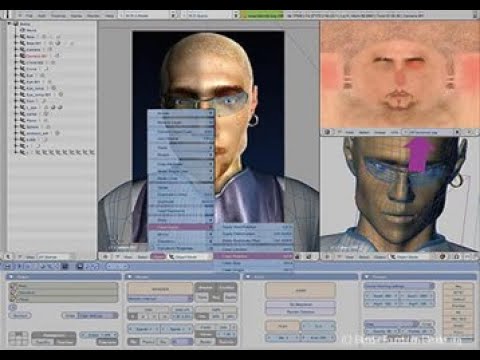
Task: Click the big ANIM button
Action: (x=300, y=291)
